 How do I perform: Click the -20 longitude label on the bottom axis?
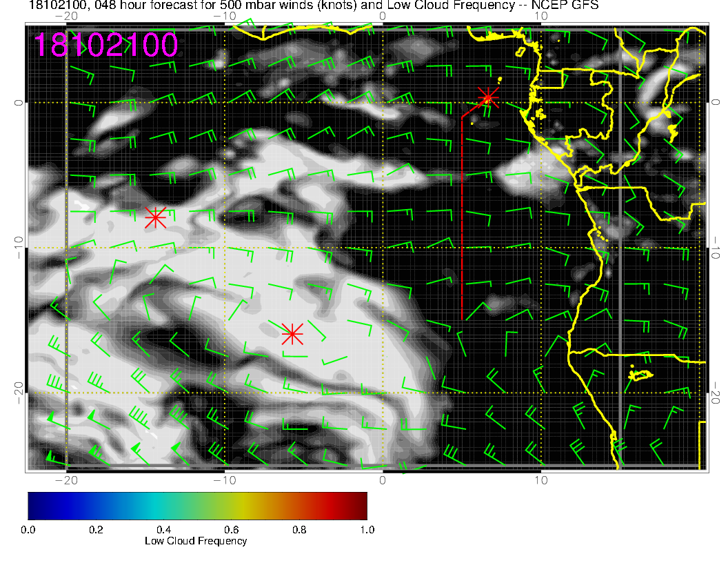tap(65, 480)
